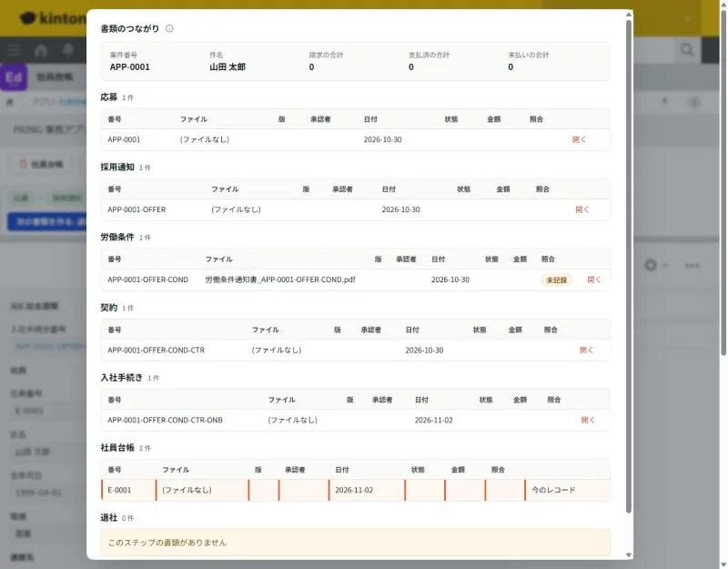The width and height of the screenshot is (728, 569).
Task: Click the 請求の合計 value 0
Action: [311, 66]
